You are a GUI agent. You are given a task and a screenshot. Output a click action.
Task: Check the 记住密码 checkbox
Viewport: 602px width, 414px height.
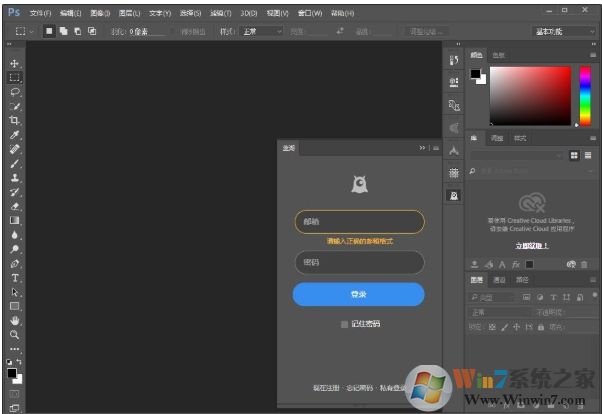tap(344, 324)
